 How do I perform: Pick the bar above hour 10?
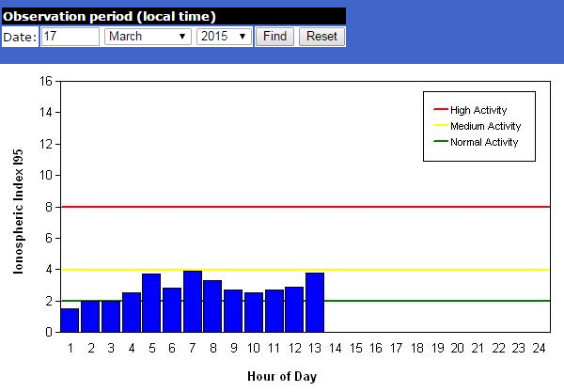pos(254,312)
